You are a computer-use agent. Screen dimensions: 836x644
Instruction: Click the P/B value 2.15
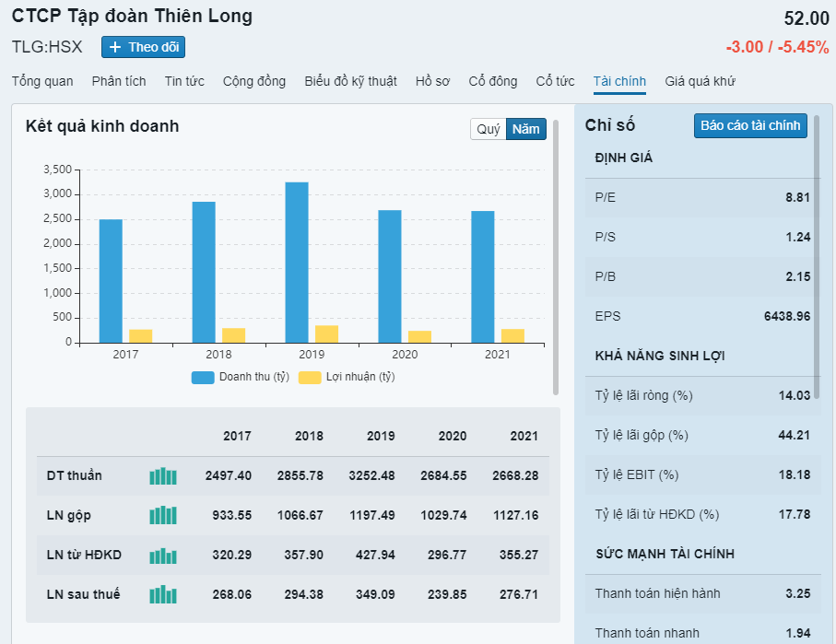(x=797, y=276)
